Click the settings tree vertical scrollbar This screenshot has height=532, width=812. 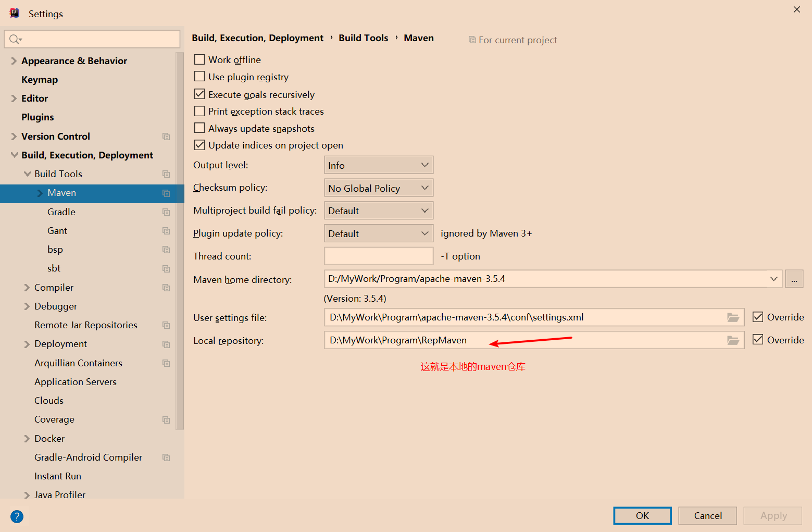[180, 241]
